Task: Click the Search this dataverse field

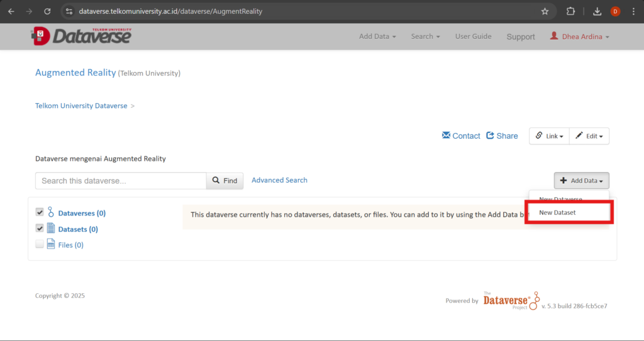Action: click(x=121, y=181)
